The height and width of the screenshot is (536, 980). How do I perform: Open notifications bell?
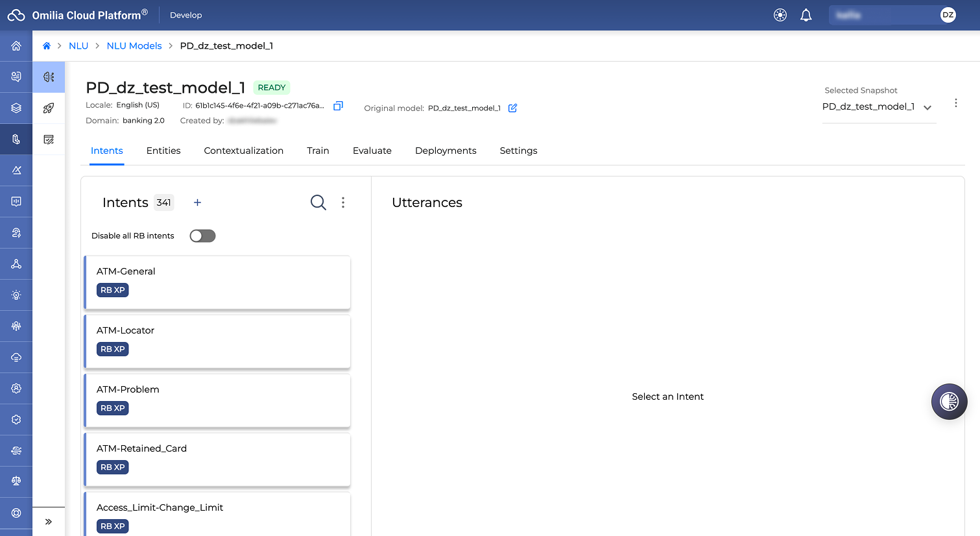tap(806, 15)
